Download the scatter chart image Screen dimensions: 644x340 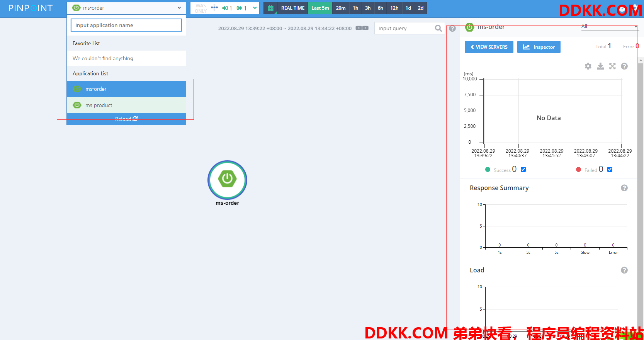point(600,66)
